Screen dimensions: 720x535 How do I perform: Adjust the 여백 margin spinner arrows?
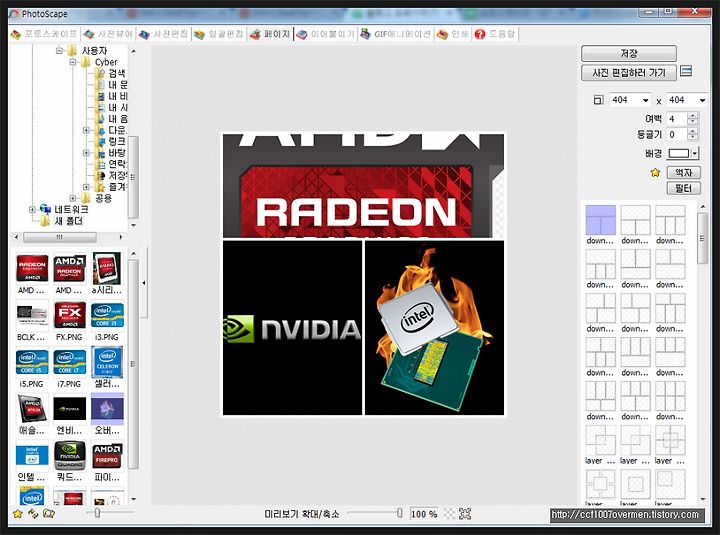coord(692,119)
